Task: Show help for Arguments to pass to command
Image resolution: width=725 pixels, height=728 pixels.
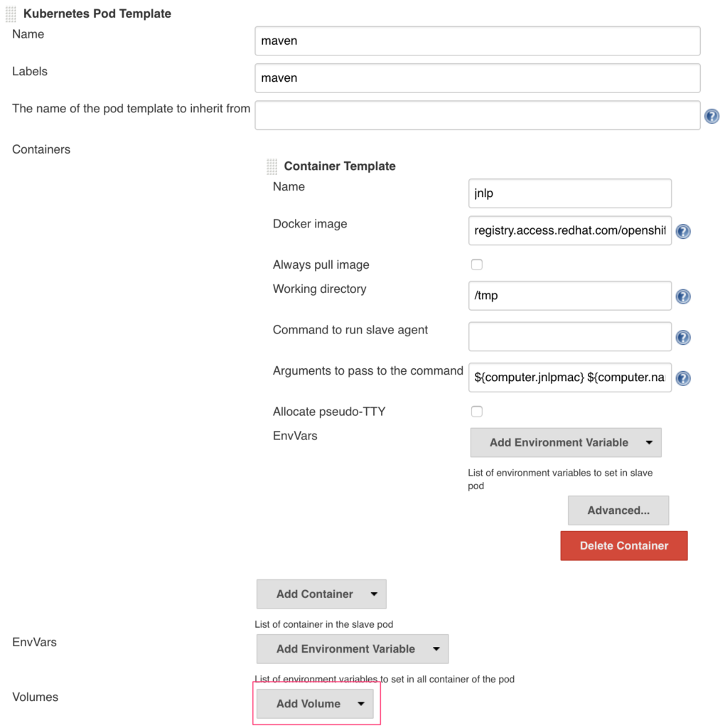Action: point(683,378)
